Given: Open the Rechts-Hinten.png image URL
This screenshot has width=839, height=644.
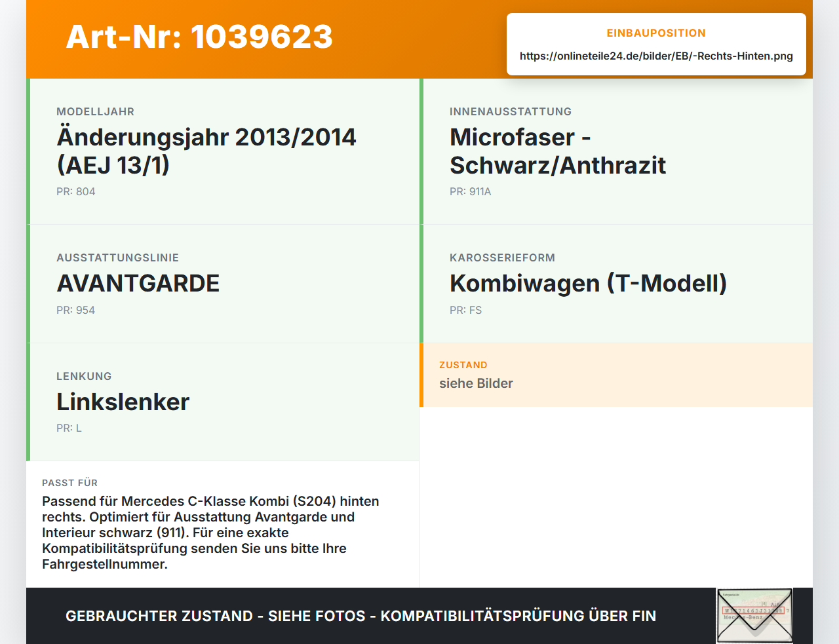Looking at the screenshot, I should 656,56.
